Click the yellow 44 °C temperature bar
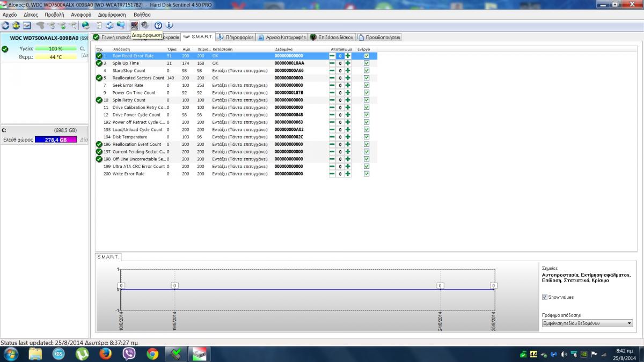Image resolution: width=644 pixels, height=362 pixels. pyautogui.click(x=56, y=57)
